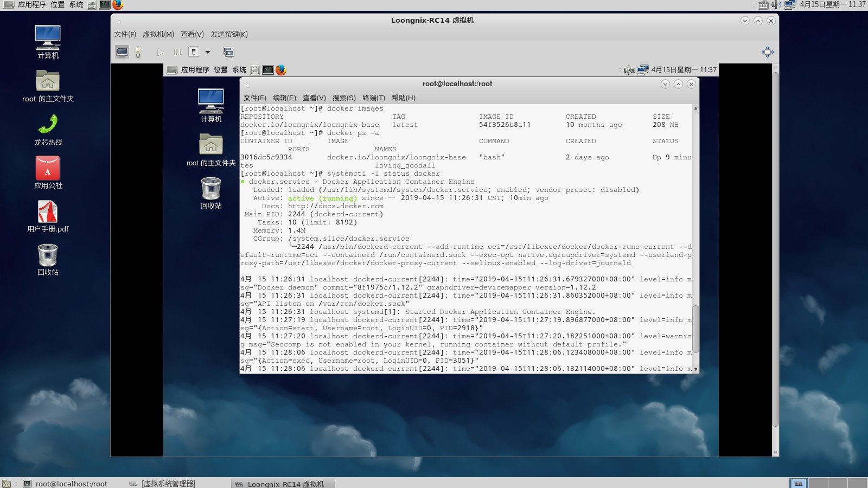Launch Firefox inside guest panel

tap(280, 70)
